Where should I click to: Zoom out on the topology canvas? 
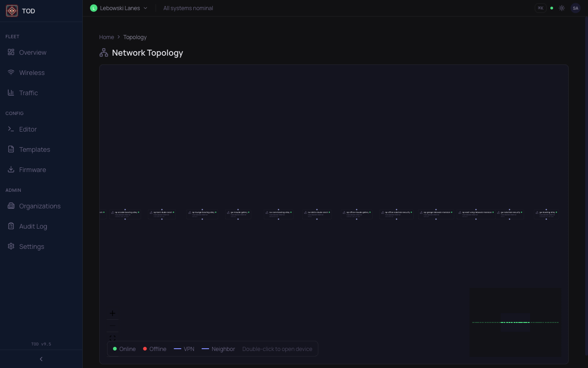pyautogui.click(x=113, y=326)
